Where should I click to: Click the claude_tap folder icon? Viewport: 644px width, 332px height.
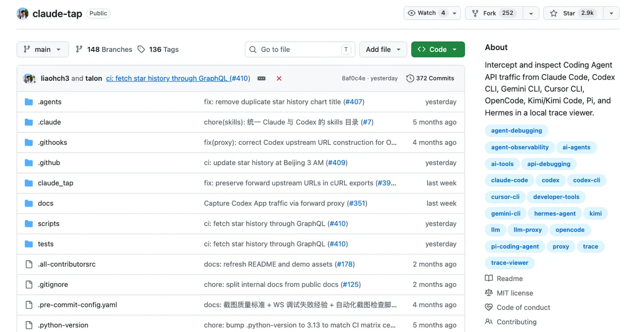tap(29, 183)
